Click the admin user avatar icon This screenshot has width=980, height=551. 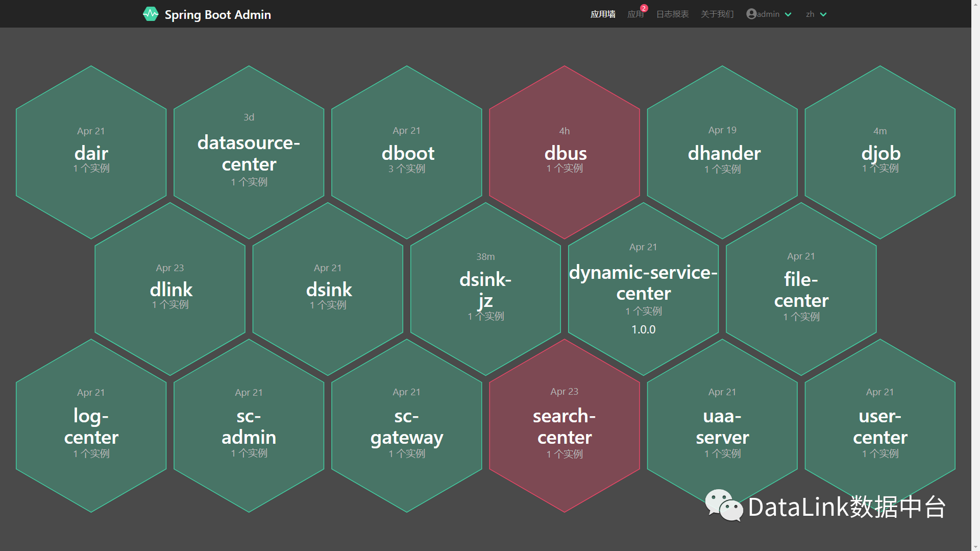(x=751, y=14)
